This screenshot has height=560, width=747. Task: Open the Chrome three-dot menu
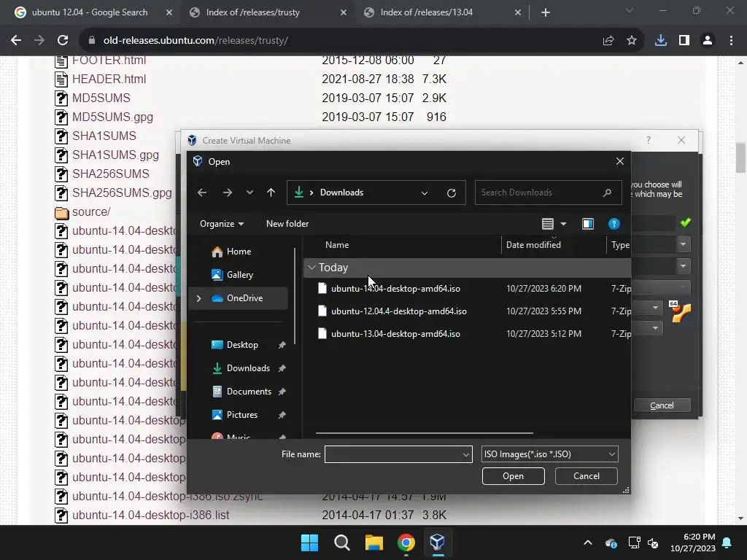click(x=731, y=41)
